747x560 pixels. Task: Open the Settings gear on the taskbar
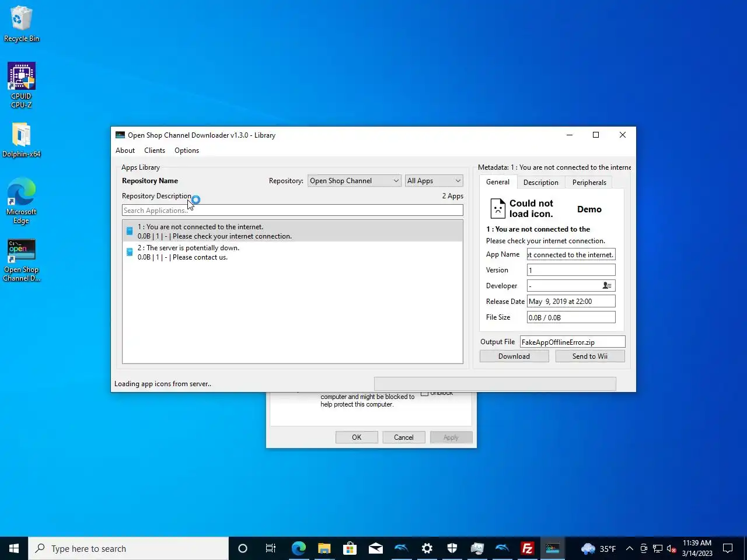click(427, 548)
